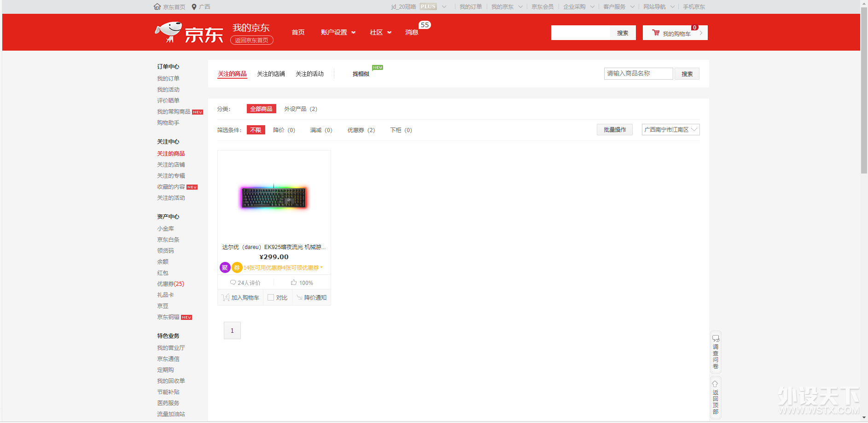Focus the header search input box
The image size is (868, 423).
(581, 33)
